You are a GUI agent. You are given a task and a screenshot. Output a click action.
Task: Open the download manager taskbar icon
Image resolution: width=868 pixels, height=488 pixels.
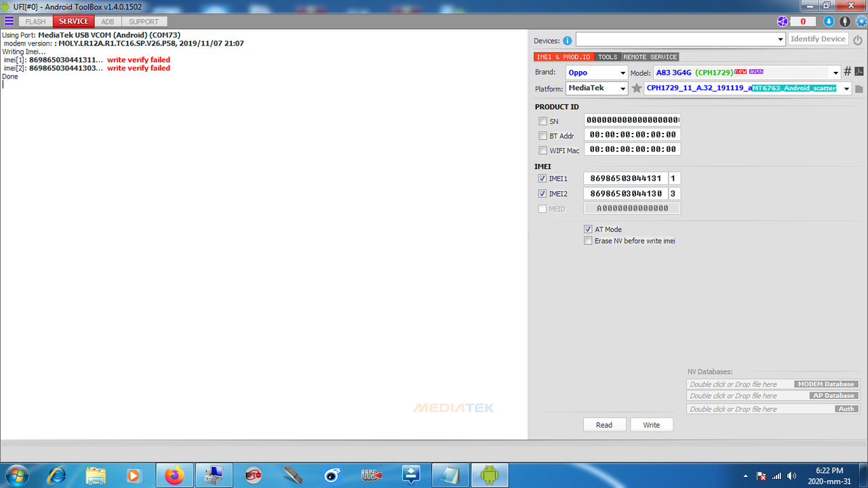click(410, 475)
